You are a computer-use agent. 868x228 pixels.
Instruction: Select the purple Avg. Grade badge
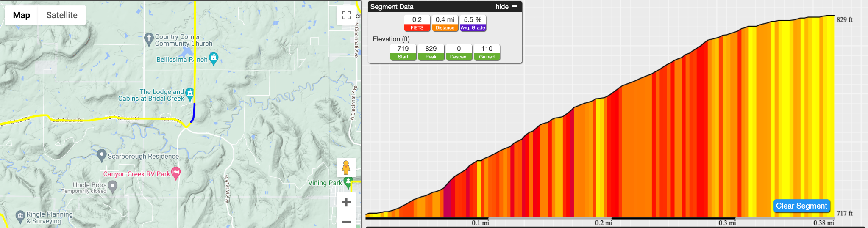point(473,28)
